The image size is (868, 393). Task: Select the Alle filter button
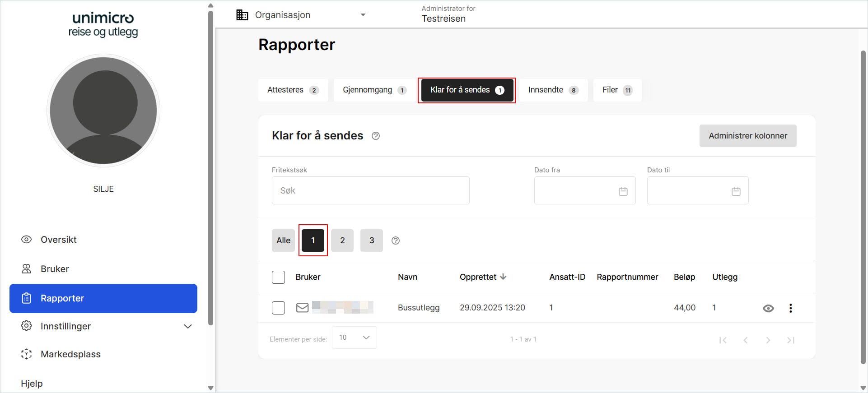coord(283,240)
